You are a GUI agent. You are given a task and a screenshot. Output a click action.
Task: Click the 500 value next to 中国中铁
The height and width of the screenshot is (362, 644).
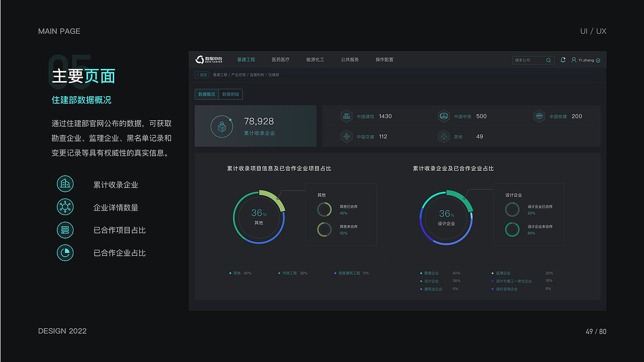click(481, 116)
